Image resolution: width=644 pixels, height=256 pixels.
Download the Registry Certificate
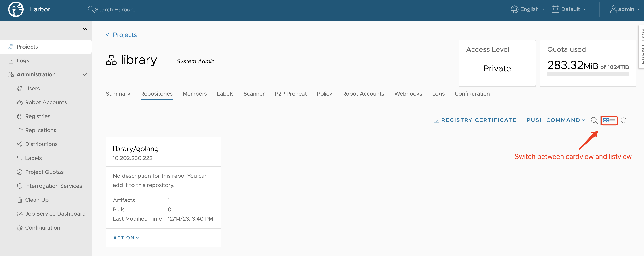coord(475,120)
